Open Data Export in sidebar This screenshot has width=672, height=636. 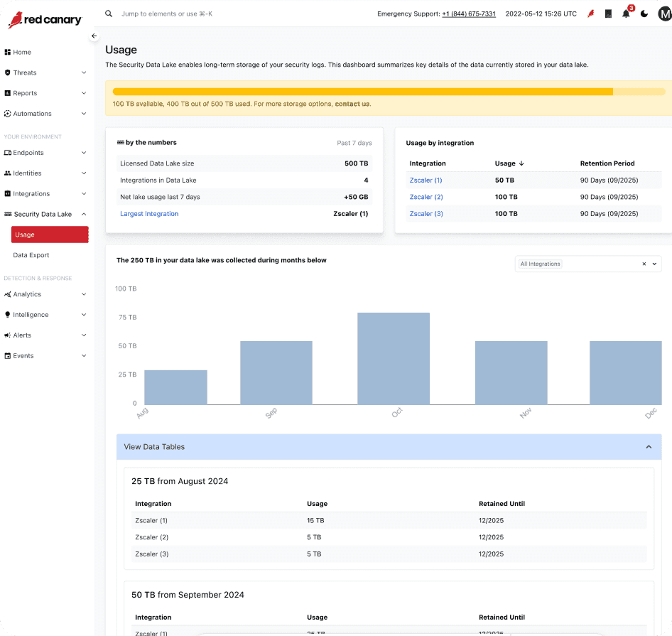pyautogui.click(x=31, y=255)
